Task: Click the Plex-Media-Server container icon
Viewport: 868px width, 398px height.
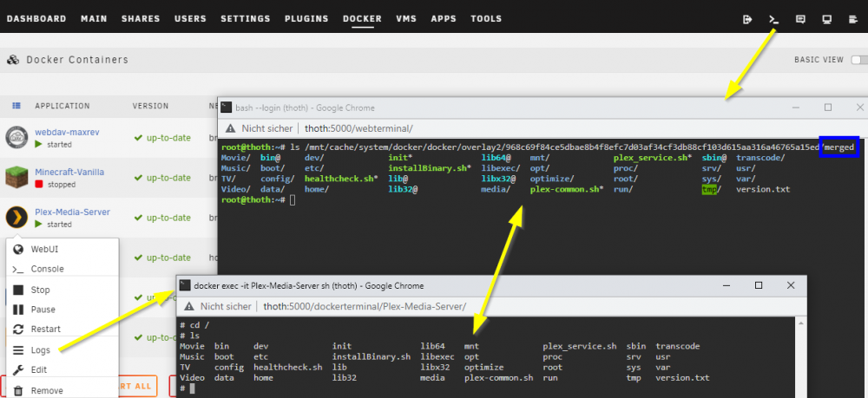Action: point(16,218)
